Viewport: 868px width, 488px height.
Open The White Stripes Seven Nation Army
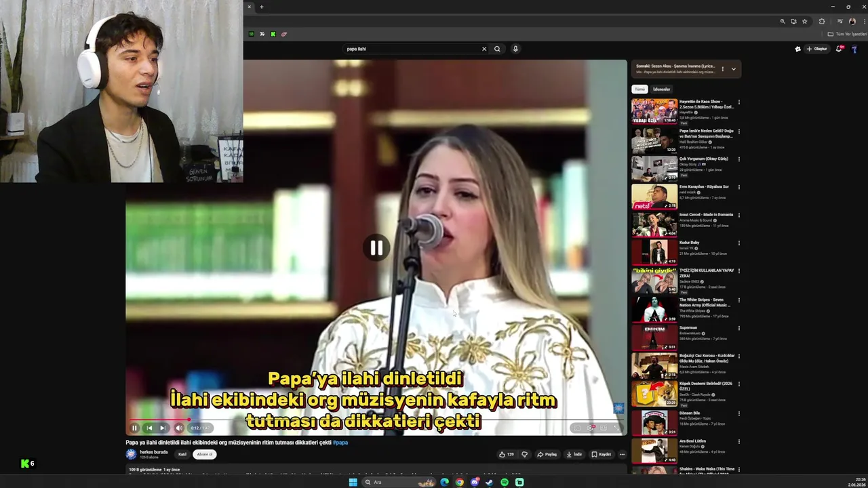click(x=705, y=302)
